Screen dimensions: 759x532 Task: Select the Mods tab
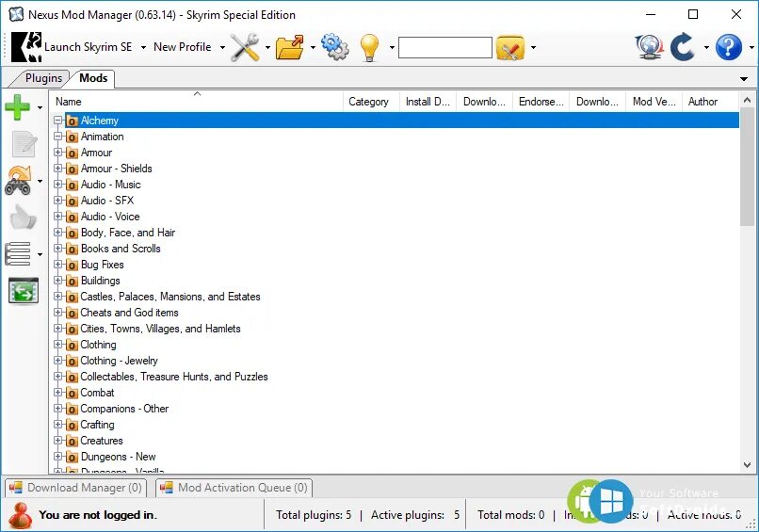93,78
